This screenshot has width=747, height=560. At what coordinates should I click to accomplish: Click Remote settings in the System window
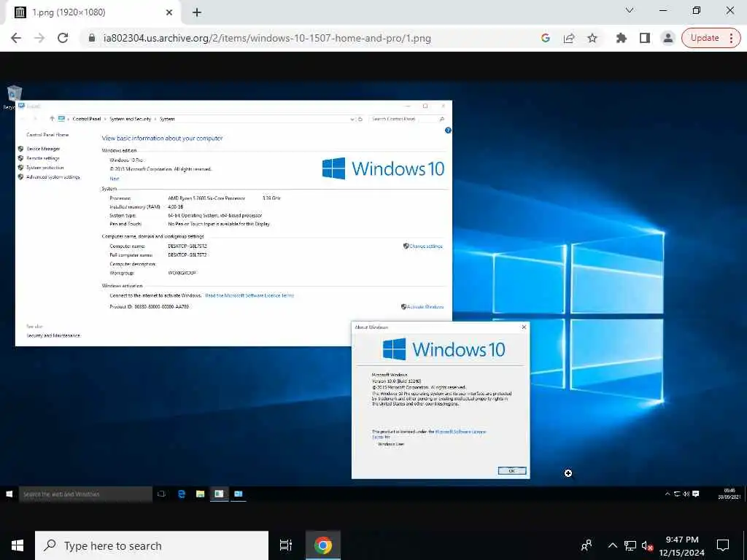[x=43, y=158]
